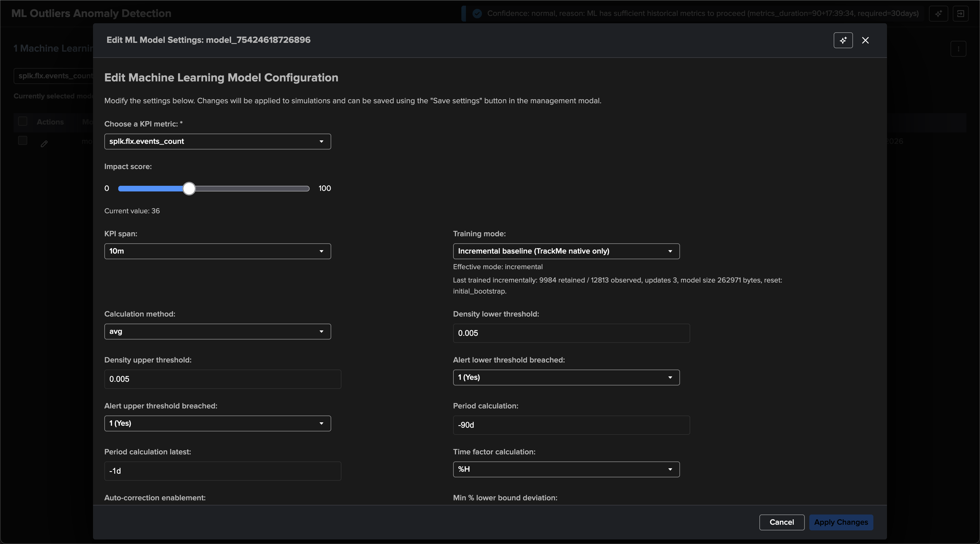Screen dimensions: 980x544
Task: Open the Choose a KPI metric dropdown
Action: point(217,142)
